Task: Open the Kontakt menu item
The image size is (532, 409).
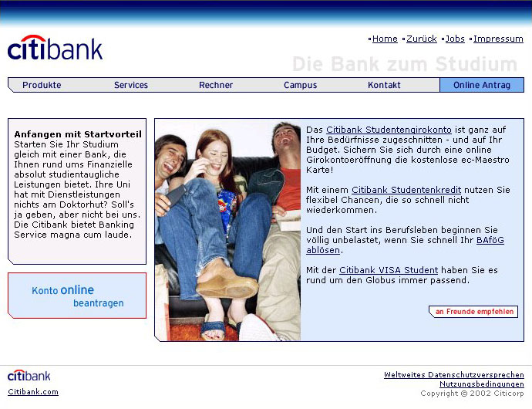Action: 384,85
